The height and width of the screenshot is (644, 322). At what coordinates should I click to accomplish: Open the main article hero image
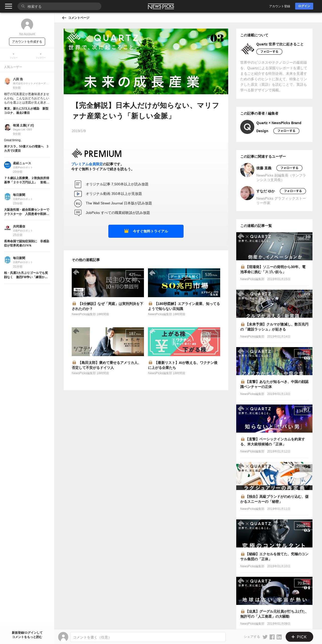tap(146, 61)
